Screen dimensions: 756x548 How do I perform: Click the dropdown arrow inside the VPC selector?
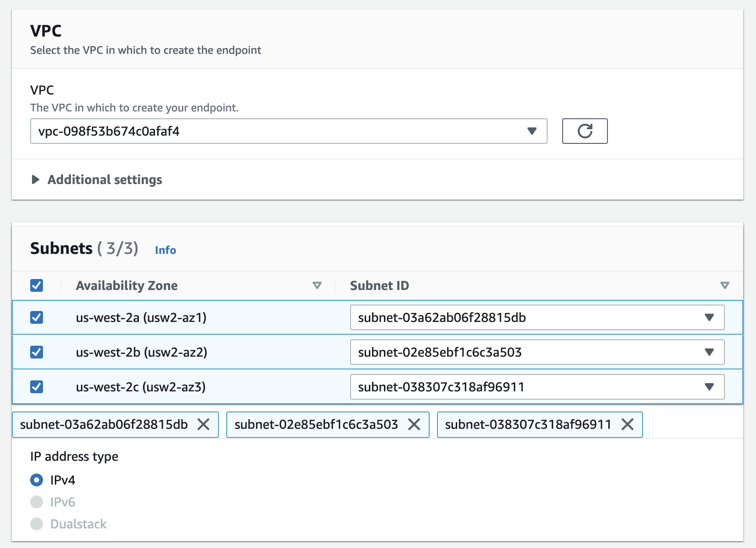tap(532, 131)
